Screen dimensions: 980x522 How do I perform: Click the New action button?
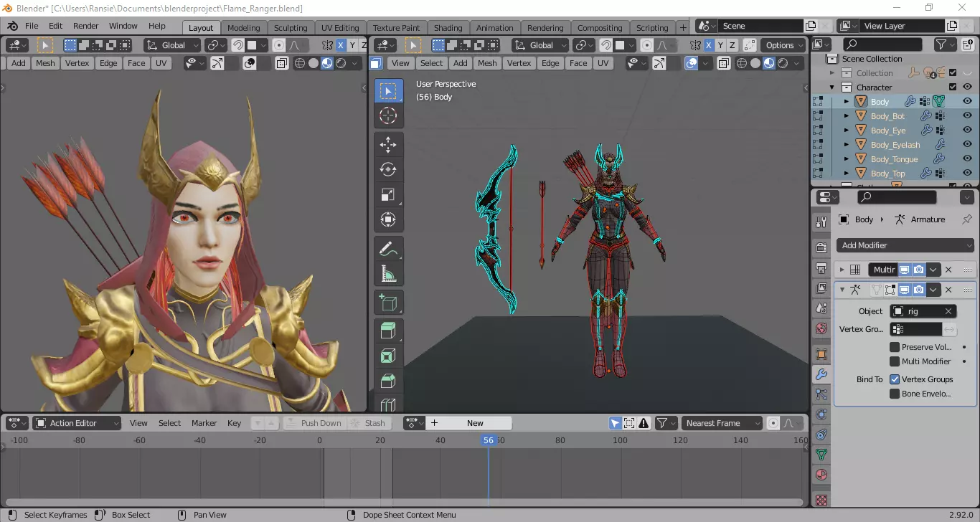(x=470, y=423)
